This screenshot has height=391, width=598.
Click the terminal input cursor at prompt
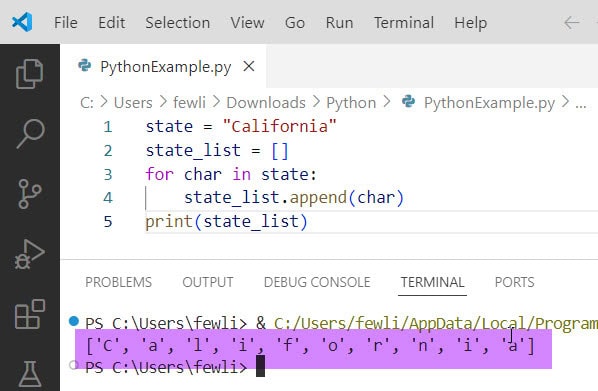[x=260, y=366]
